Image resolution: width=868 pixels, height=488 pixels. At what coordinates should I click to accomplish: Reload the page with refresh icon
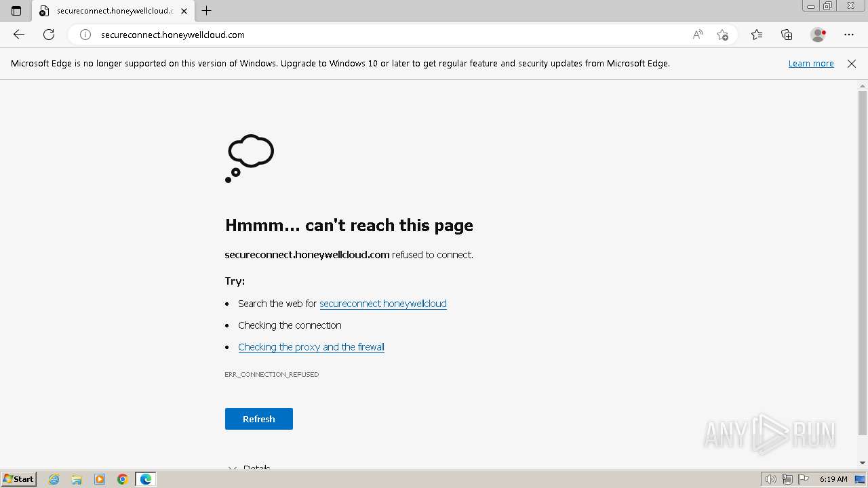(49, 35)
